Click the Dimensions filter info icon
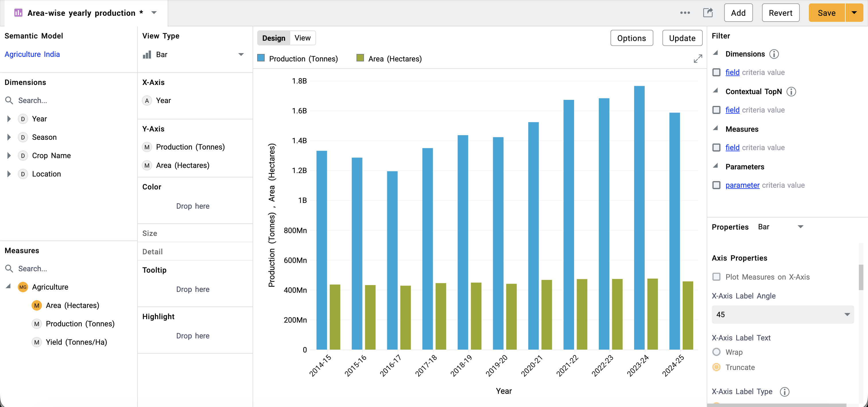Image resolution: width=868 pixels, height=407 pixels. coord(774,54)
